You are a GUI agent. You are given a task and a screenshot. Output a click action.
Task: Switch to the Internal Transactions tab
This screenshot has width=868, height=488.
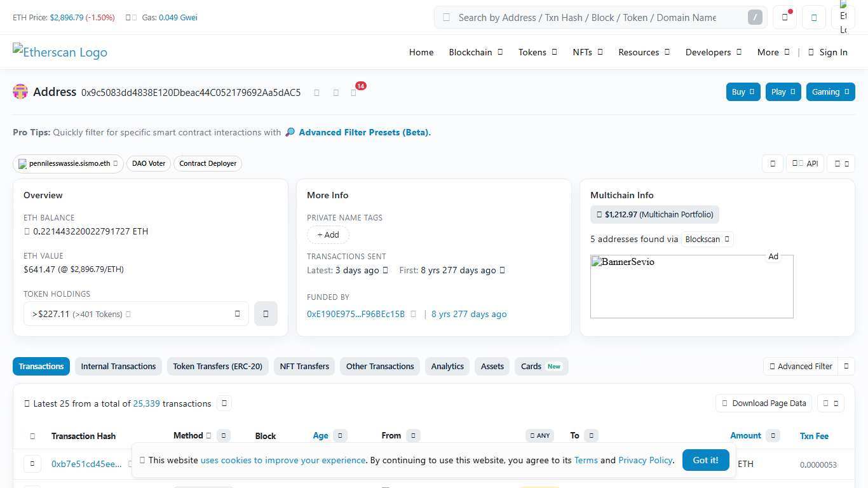coord(118,366)
